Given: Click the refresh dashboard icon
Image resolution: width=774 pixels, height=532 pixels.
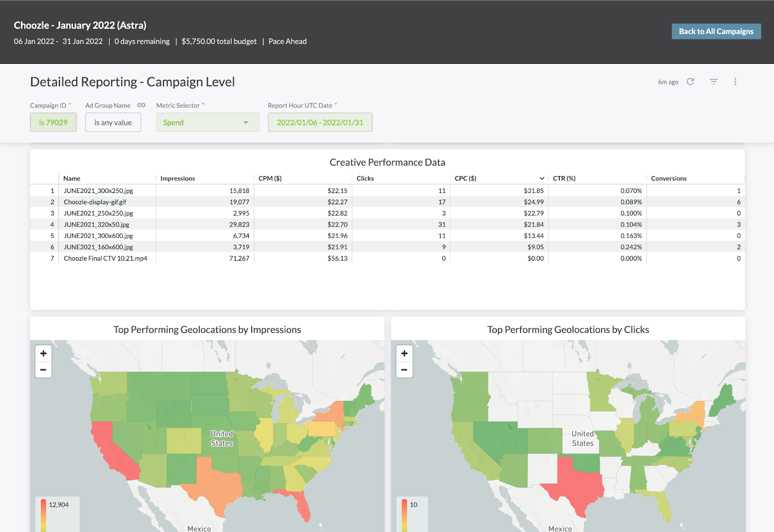Looking at the screenshot, I should tap(690, 82).
